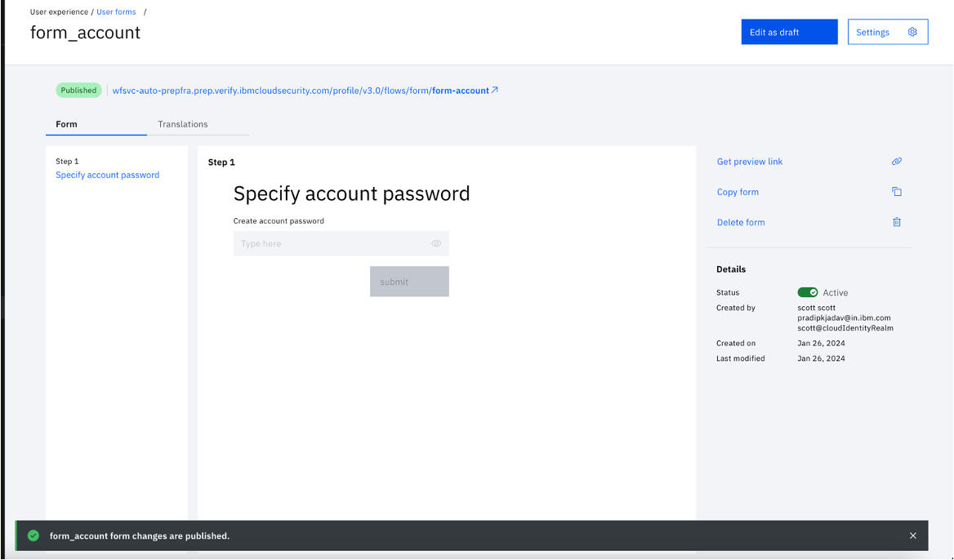Image resolution: width=954 pixels, height=560 pixels.
Task: Toggle password visibility eye icon
Action: (x=436, y=243)
